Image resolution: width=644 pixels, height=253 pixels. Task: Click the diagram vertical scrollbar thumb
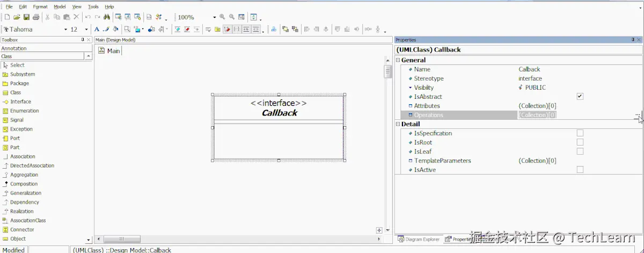tap(388, 71)
